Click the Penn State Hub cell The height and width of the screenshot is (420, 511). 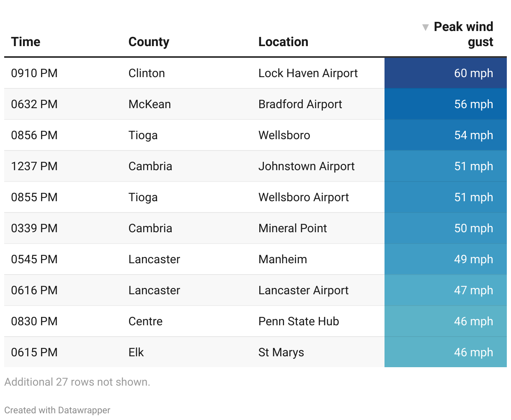tap(299, 321)
